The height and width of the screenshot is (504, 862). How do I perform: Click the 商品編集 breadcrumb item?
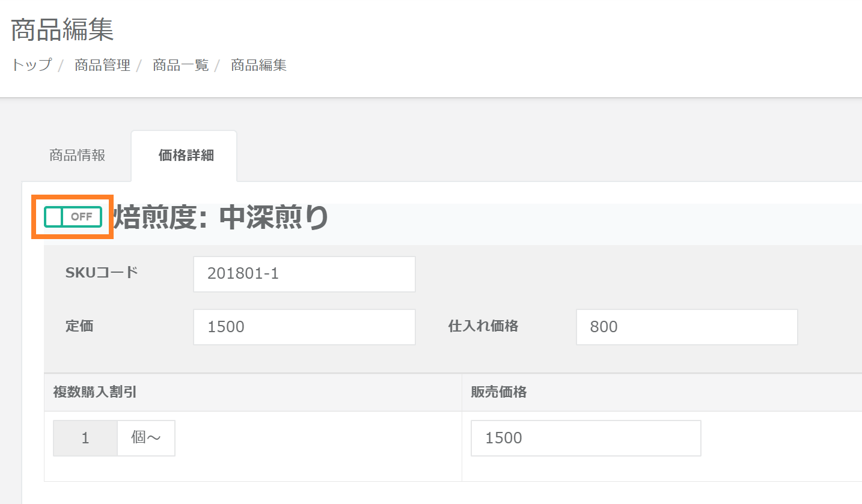click(258, 65)
